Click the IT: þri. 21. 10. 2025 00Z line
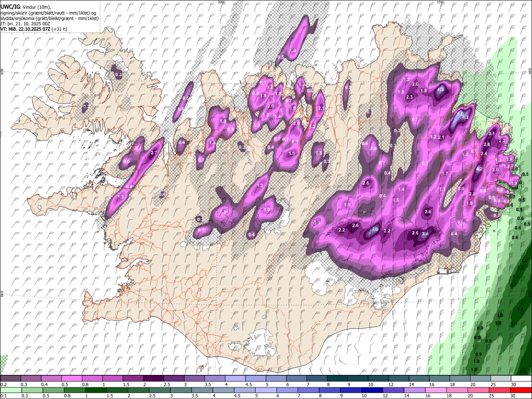Viewport: 532px width, 399px height. (25, 24)
